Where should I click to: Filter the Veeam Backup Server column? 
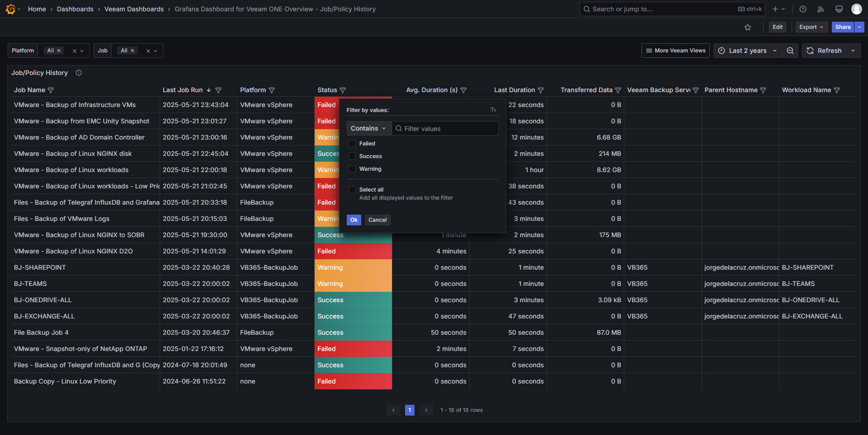tap(696, 90)
